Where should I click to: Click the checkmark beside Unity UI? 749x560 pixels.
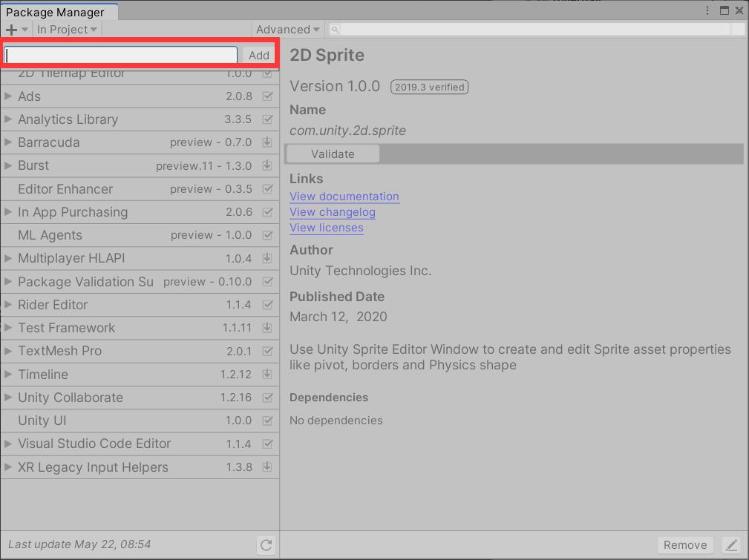267,421
